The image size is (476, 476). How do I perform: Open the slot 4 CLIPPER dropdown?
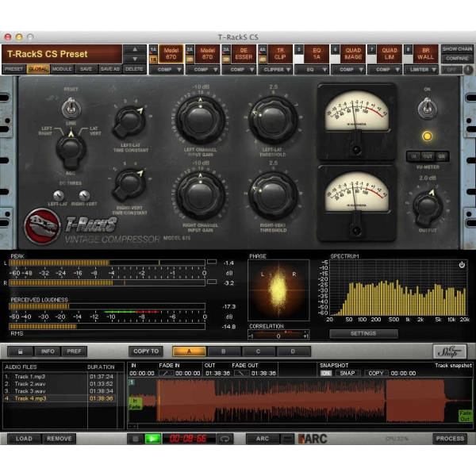click(x=275, y=70)
